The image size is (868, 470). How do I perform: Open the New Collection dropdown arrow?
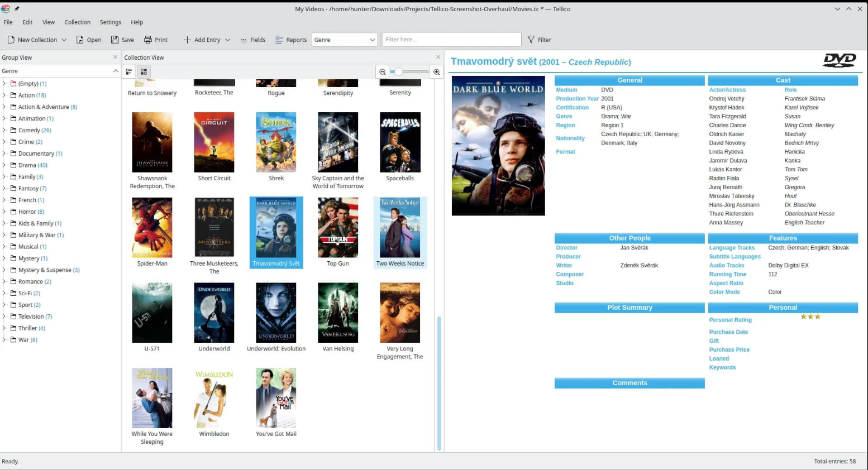(x=64, y=40)
